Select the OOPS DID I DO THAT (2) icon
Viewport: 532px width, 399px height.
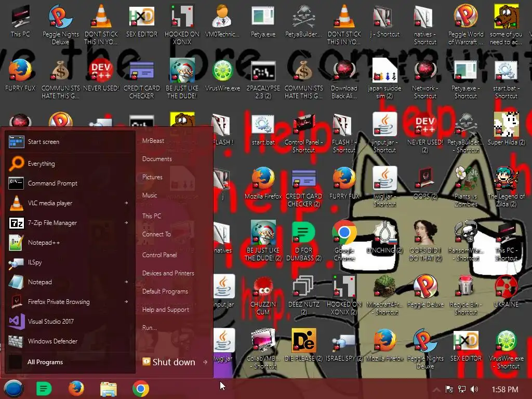click(x=425, y=241)
